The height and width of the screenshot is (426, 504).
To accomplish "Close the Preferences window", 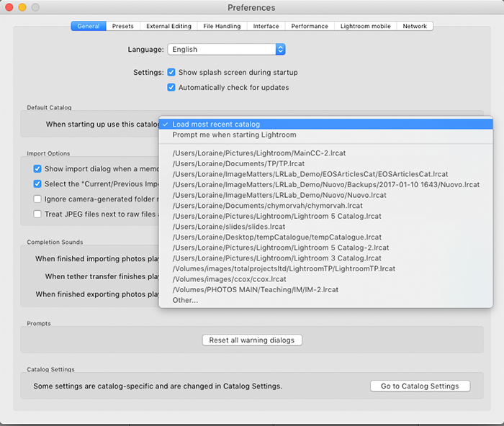I will coord(9,7).
